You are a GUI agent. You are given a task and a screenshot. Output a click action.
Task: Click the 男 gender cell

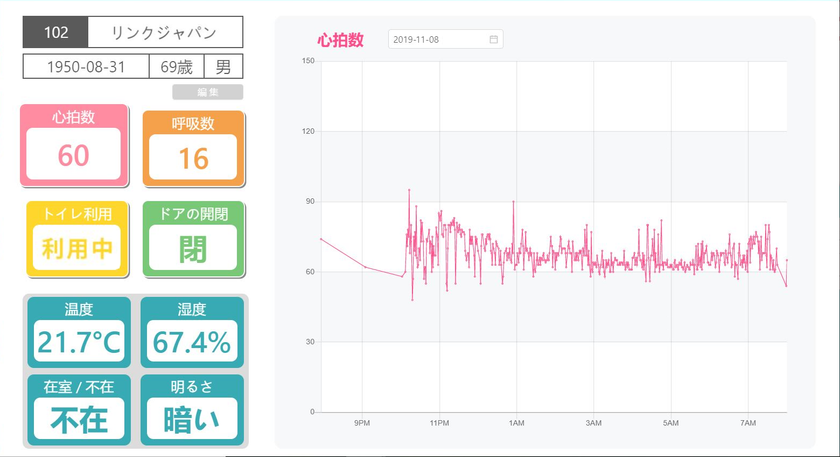pos(223,66)
